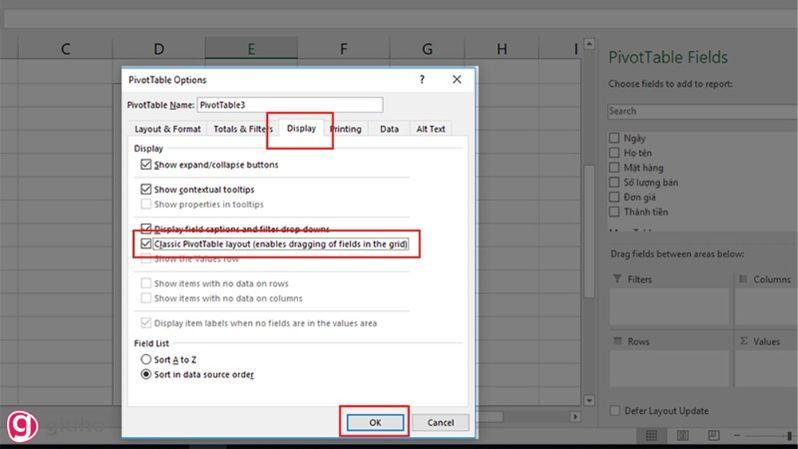Click the PivotTable Name input field
The image size is (798, 449).
coord(290,105)
